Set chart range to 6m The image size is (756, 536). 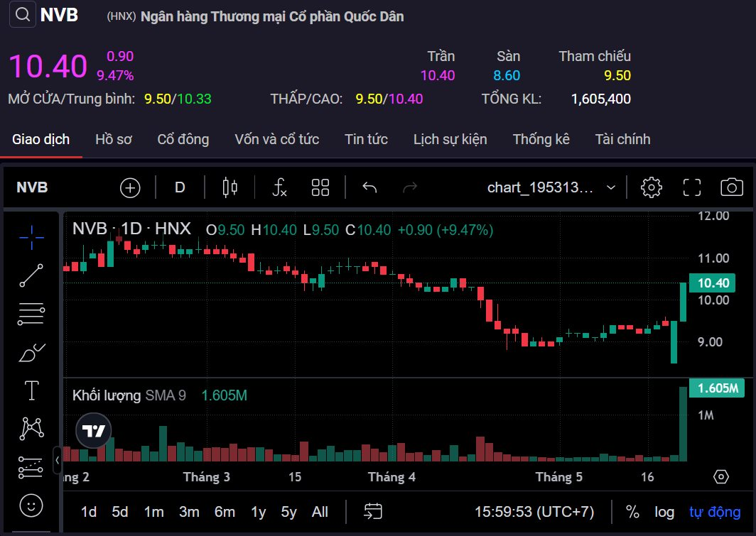225,512
